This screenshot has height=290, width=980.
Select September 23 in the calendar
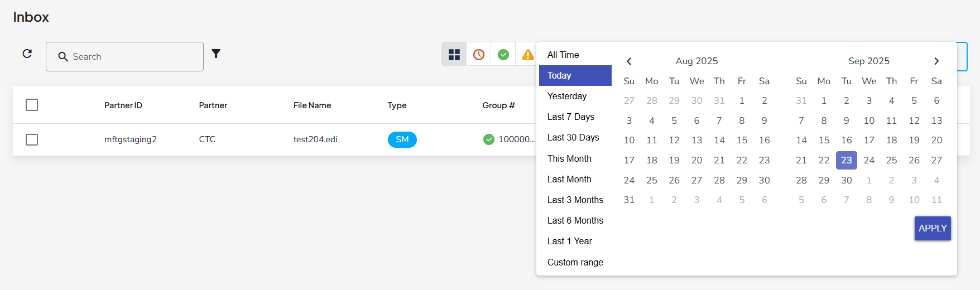(846, 160)
